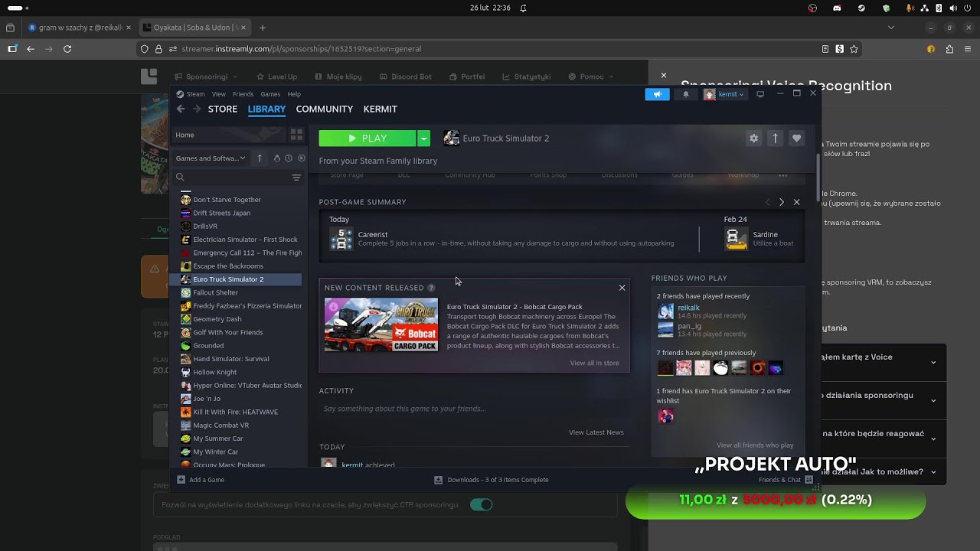The height and width of the screenshot is (551, 980).
Task: Expand the play options dropdown arrow
Action: click(423, 139)
